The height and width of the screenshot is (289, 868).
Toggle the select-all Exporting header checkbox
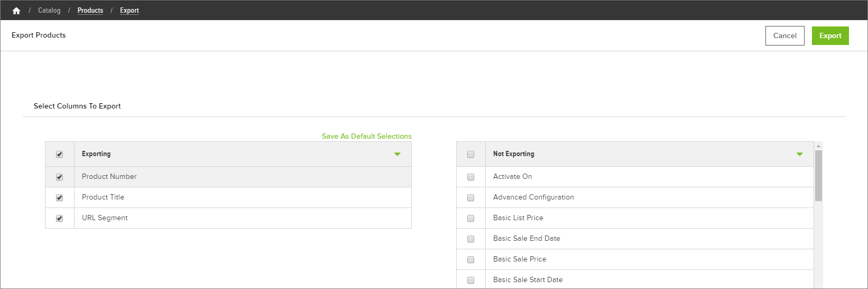pos(59,155)
